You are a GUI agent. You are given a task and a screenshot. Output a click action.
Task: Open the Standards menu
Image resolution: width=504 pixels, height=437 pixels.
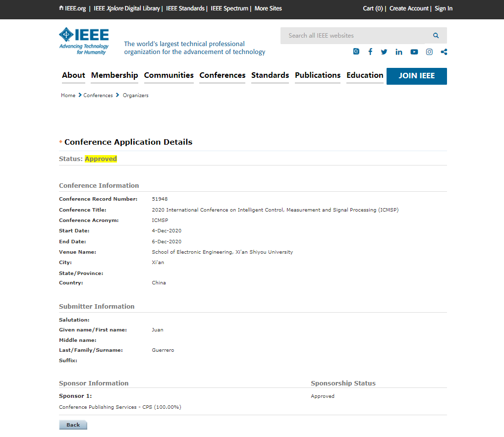point(270,75)
